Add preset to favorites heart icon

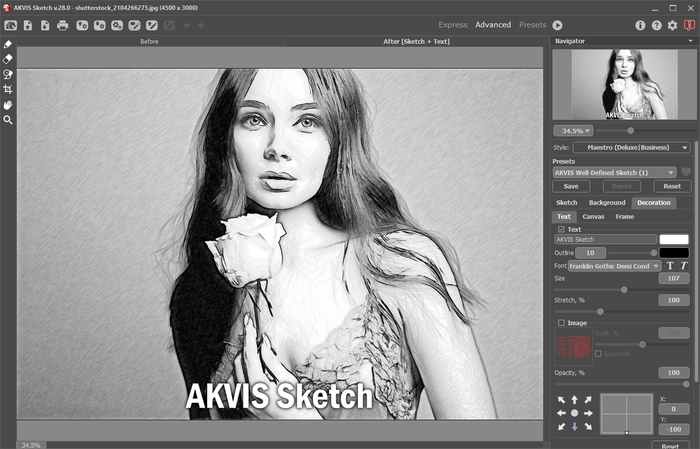point(686,172)
